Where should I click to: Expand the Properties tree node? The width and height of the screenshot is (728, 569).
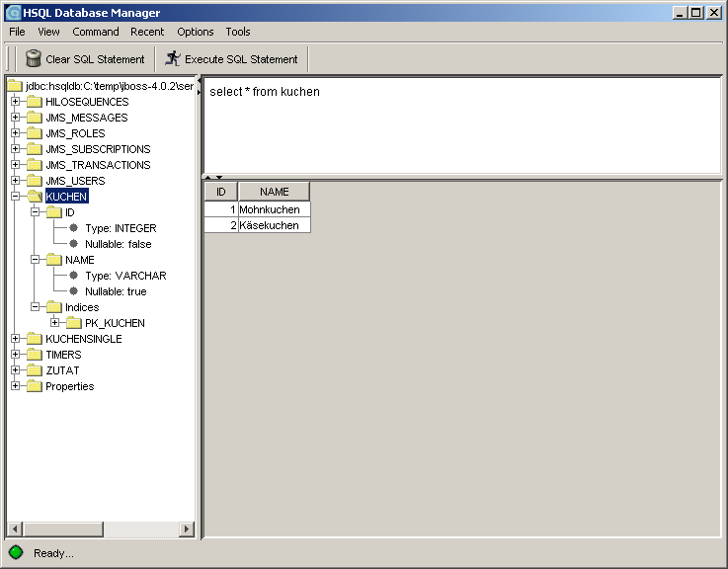pyautogui.click(x=16, y=385)
